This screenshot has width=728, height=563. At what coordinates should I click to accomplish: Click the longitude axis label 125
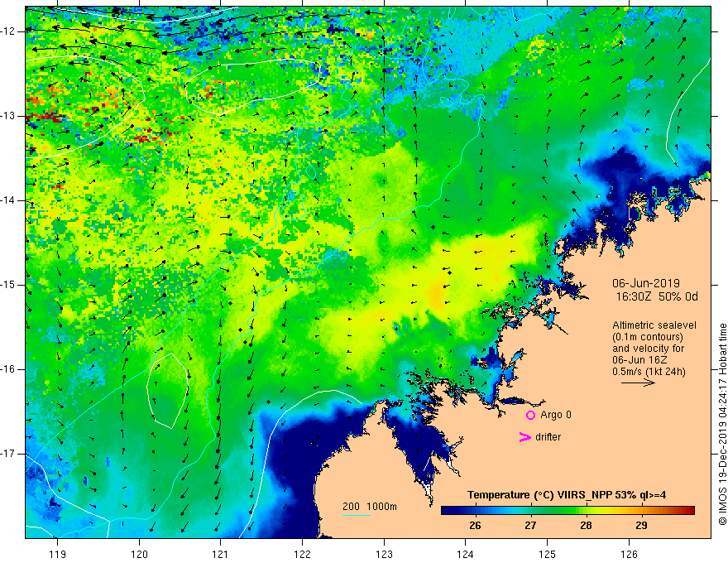(x=548, y=554)
